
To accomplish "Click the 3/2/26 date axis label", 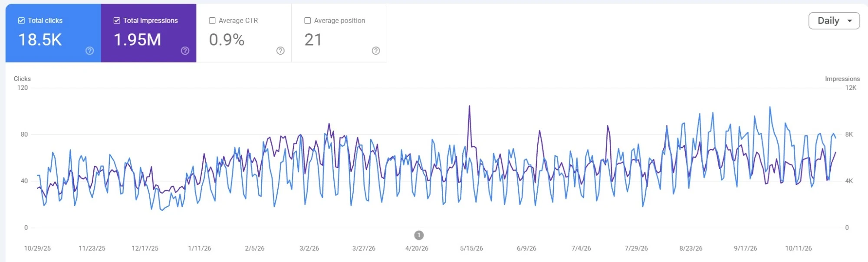I will pos(309,249).
